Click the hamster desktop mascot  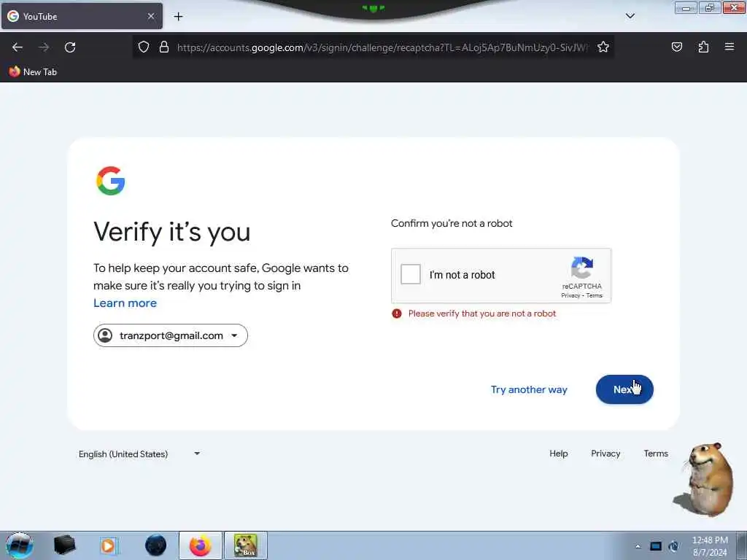click(x=704, y=480)
